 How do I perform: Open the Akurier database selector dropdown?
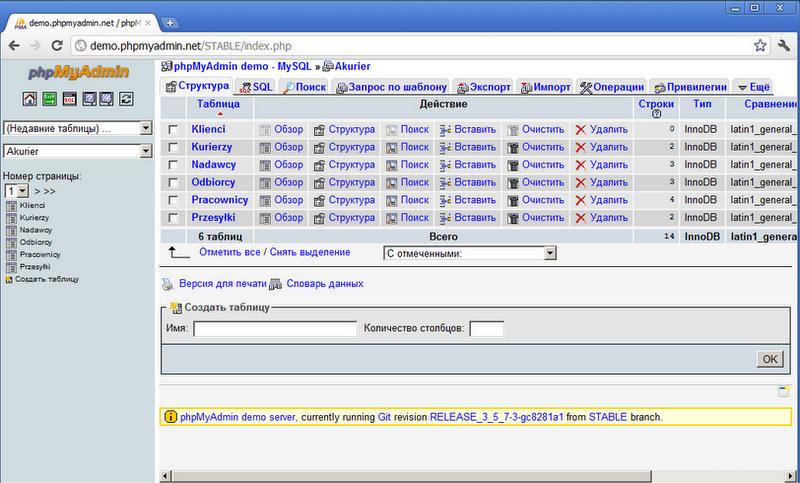[x=78, y=151]
